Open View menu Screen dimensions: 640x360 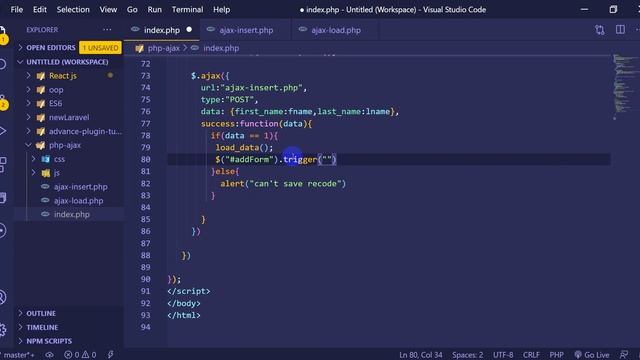[x=108, y=9]
